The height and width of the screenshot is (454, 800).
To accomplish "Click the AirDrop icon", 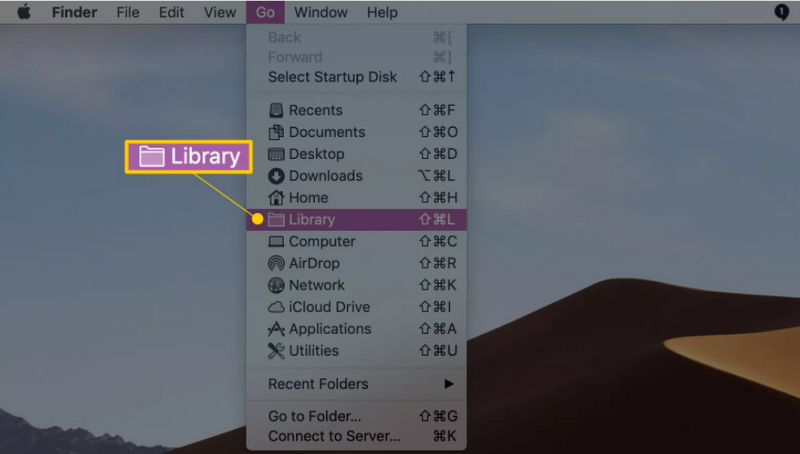I will (276, 263).
